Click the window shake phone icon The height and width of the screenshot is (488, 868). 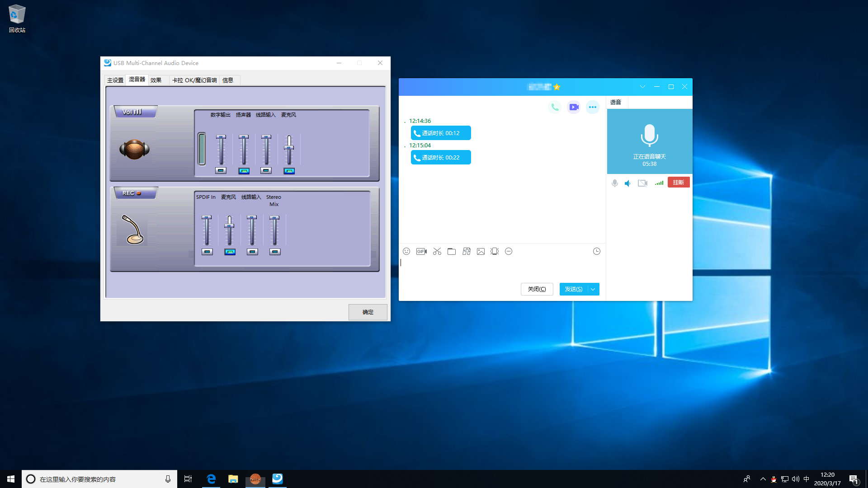pyautogui.click(x=495, y=251)
